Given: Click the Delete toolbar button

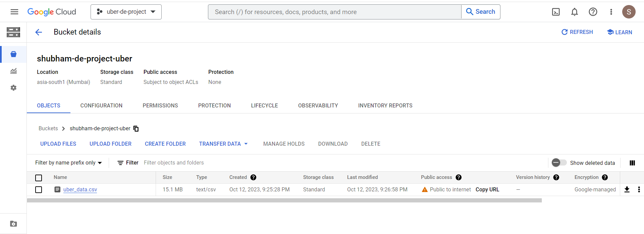Looking at the screenshot, I should pyautogui.click(x=371, y=144).
